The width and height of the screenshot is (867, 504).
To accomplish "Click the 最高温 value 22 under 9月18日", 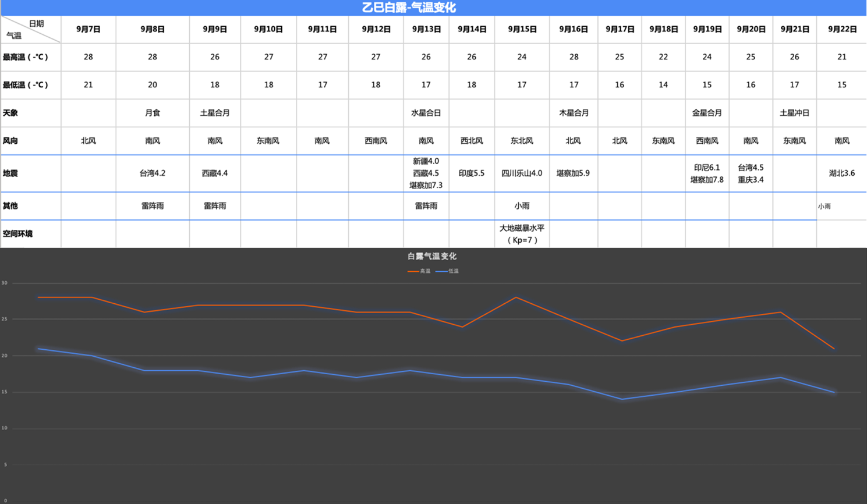I will [x=663, y=57].
